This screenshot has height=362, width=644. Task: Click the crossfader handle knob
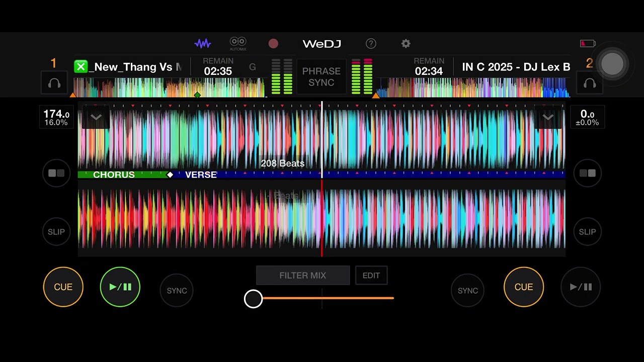click(254, 299)
